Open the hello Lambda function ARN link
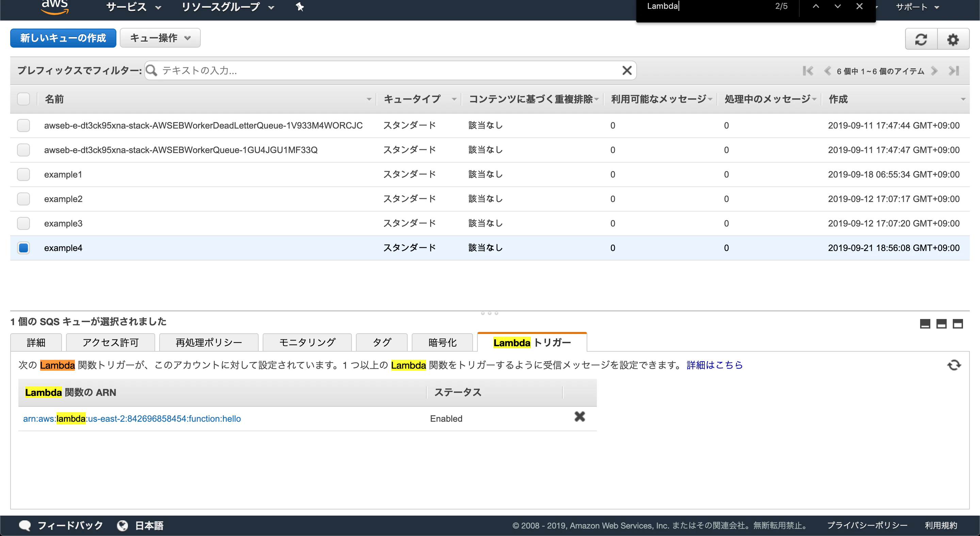 pyautogui.click(x=132, y=419)
